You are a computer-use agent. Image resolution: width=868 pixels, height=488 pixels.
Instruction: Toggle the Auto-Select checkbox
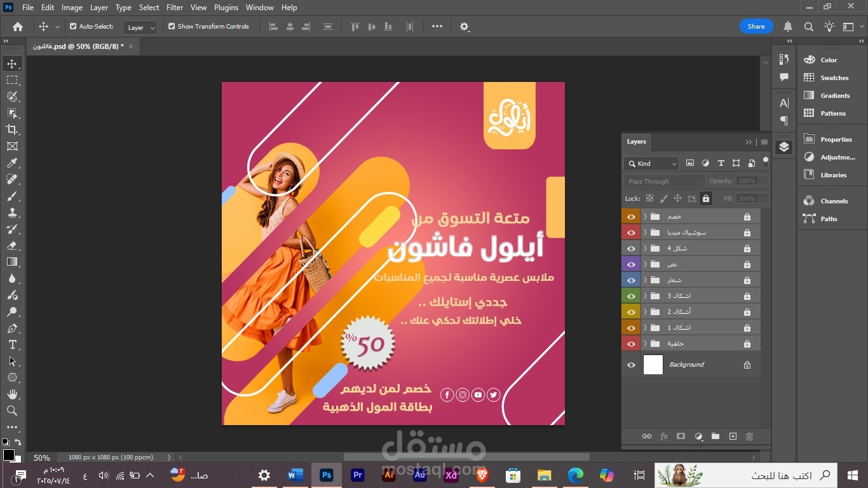coord(73,27)
